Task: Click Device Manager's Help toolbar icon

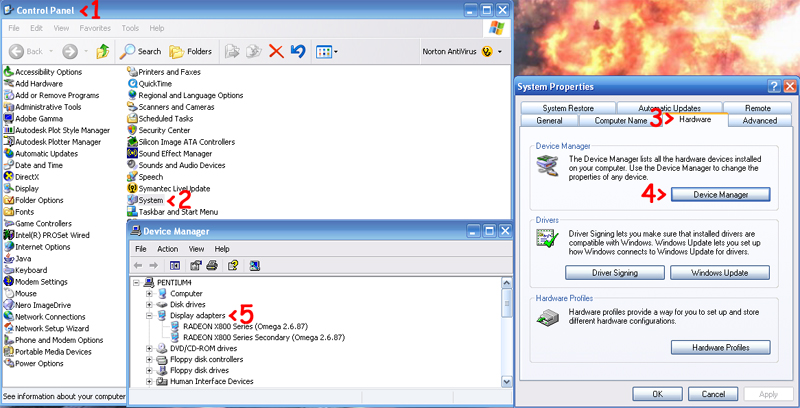Action: coord(232,265)
